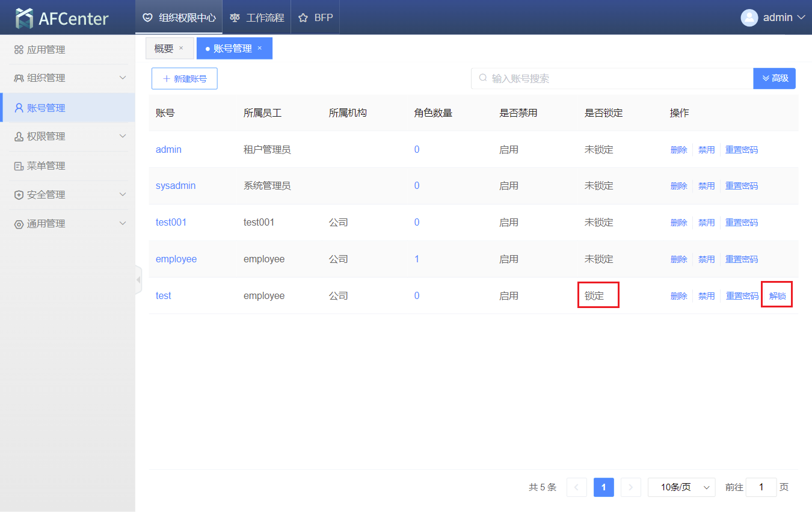Screen dimensions: 812x512
Task: Open the 10条/页 page size dropdown
Action: click(x=681, y=487)
